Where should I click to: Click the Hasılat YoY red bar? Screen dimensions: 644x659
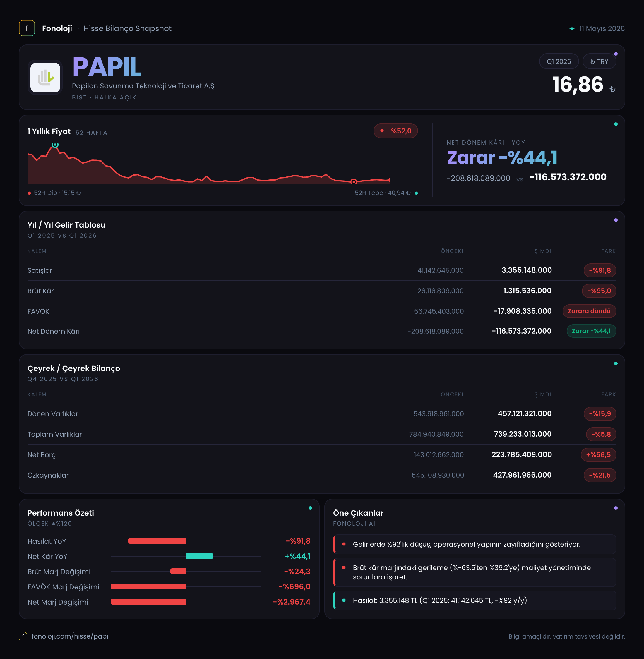(157, 541)
